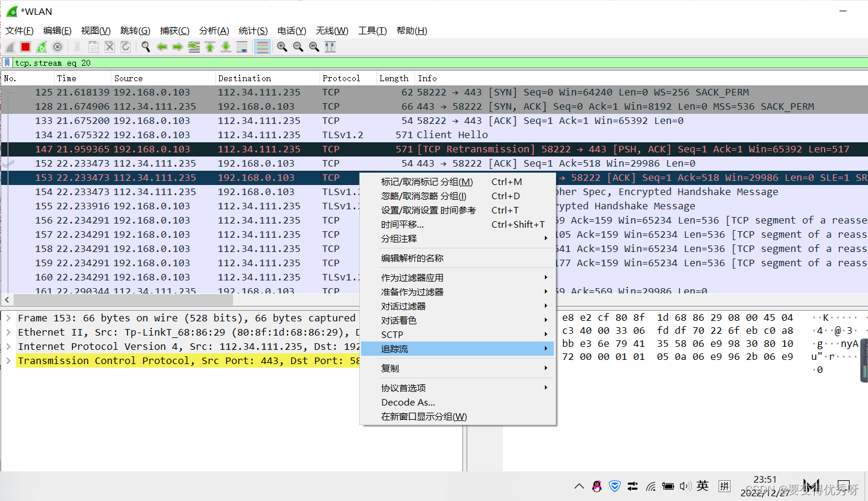868x501 pixels.
Task: Open the 跳转(G) menu
Action: pyautogui.click(x=135, y=31)
